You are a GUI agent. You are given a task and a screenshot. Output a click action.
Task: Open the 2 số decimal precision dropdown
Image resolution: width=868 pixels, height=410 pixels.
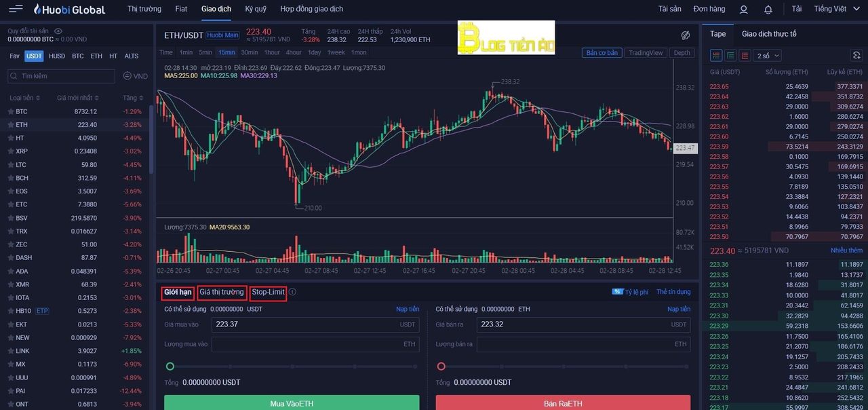coord(768,56)
